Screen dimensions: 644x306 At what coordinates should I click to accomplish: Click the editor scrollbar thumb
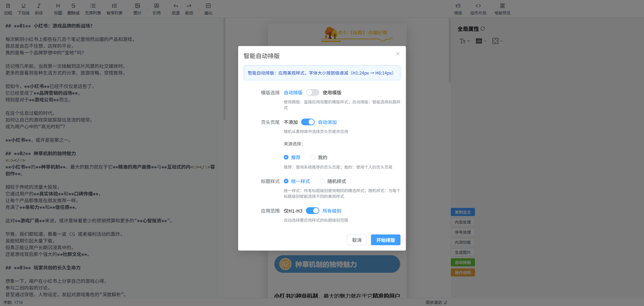point(224,69)
